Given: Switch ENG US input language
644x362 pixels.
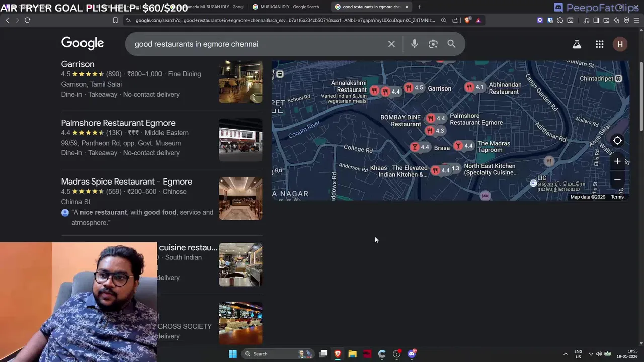Looking at the screenshot, I should (578, 354).
